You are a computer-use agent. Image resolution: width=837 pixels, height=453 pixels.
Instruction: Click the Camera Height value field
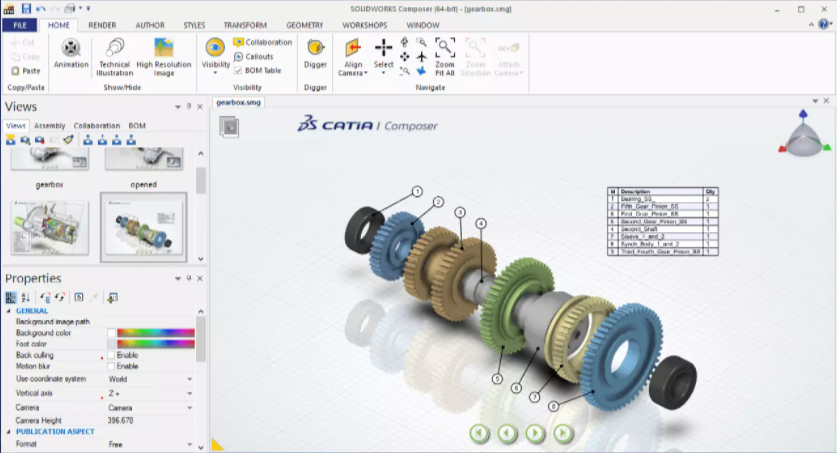tap(151, 420)
